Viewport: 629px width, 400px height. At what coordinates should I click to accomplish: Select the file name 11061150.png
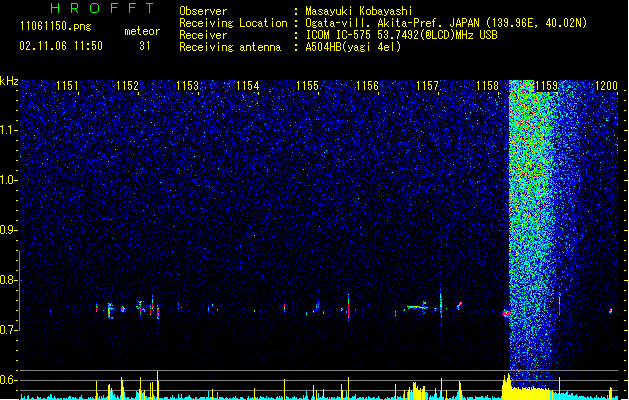point(56,27)
